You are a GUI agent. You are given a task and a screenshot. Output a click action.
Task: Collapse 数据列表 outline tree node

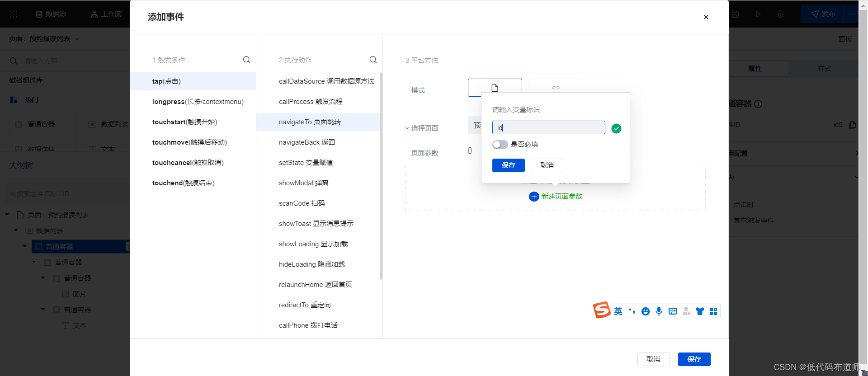tap(16, 230)
